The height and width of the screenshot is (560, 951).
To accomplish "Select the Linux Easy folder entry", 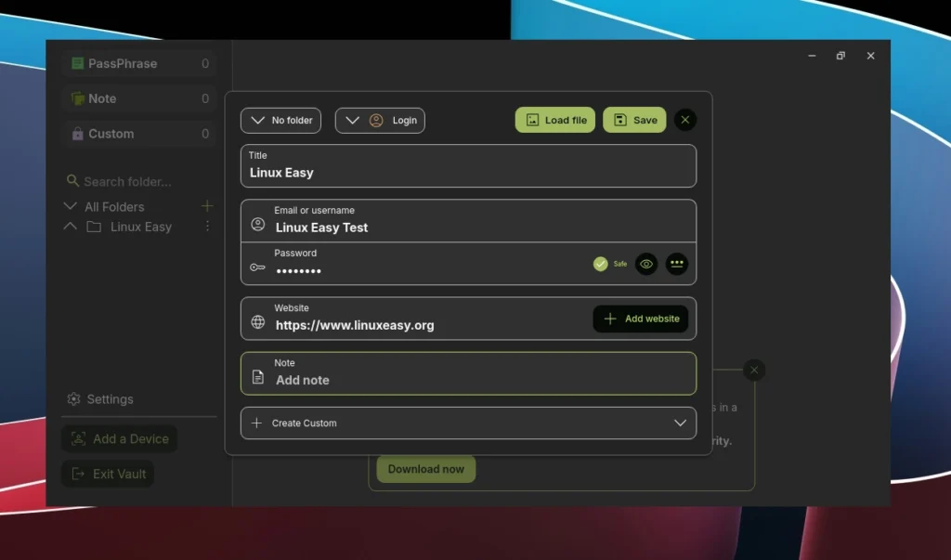I will coord(141,226).
